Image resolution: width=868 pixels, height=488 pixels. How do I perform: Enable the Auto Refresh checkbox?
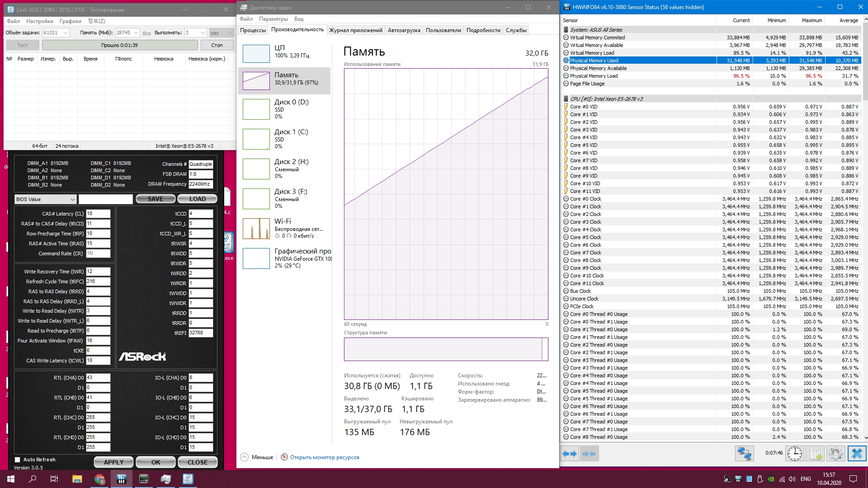pos(18,460)
